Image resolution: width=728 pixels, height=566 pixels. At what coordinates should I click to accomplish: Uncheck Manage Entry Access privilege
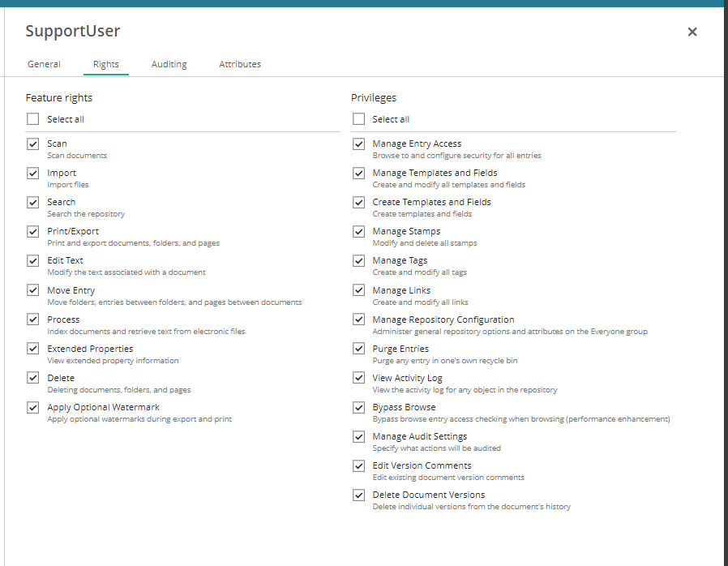coord(358,144)
